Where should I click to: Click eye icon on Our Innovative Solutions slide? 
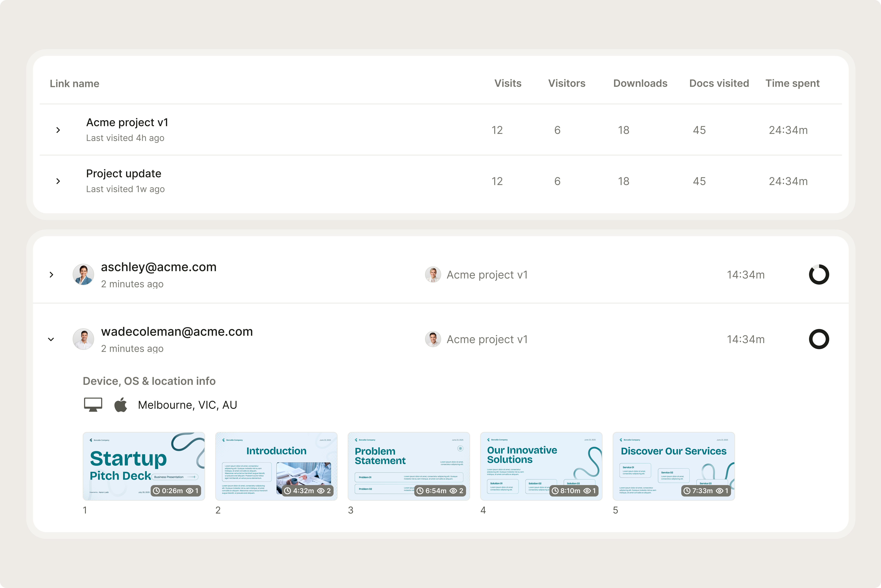(587, 490)
